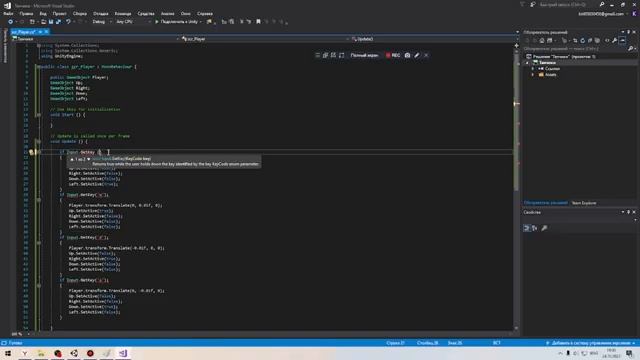Open the Вид menu
This screenshot has width=640, height=360.
coord(43,13)
